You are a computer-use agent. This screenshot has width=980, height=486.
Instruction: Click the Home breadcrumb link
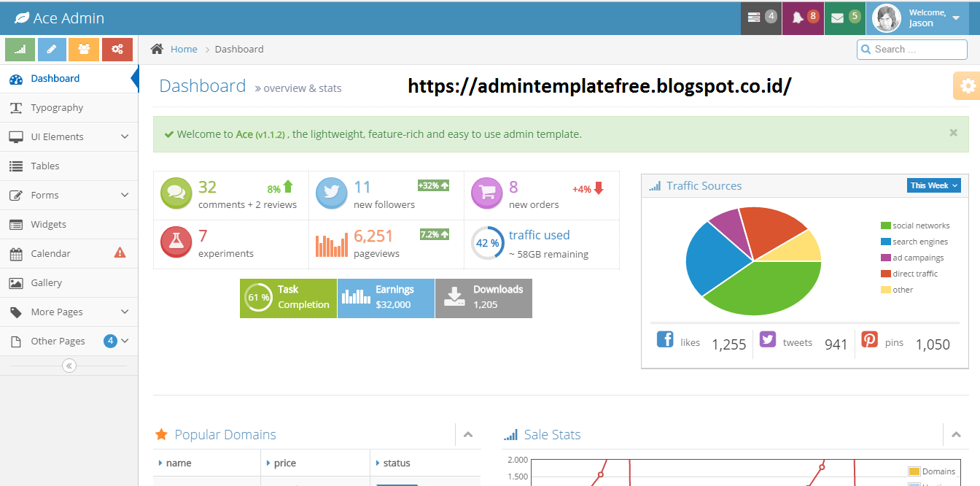coord(184,50)
